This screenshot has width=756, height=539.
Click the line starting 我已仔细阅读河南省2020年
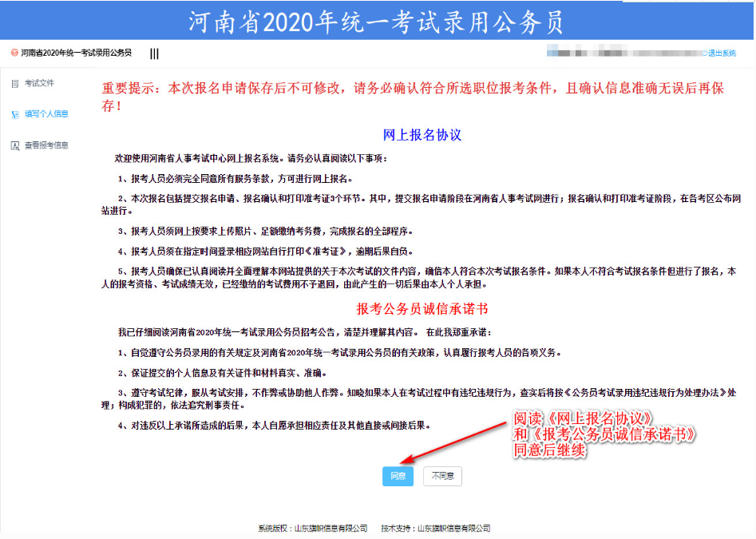tap(305, 332)
